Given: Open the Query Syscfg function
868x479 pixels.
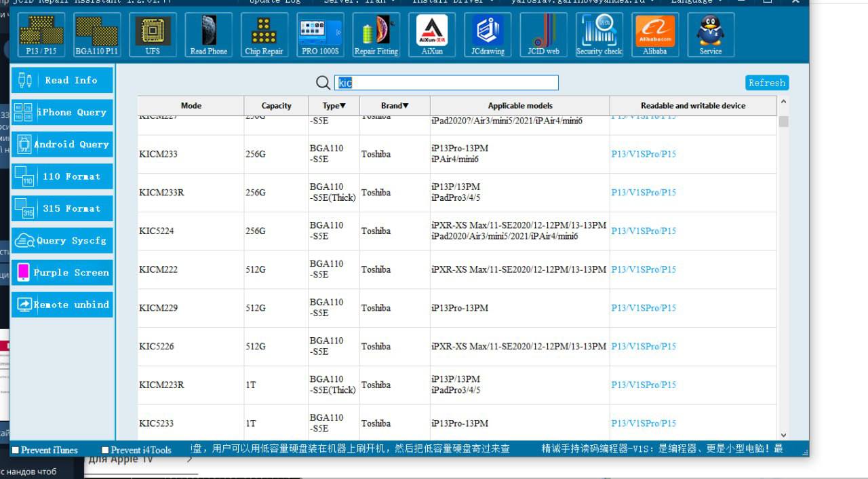Looking at the screenshot, I should [x=62, y=240].
